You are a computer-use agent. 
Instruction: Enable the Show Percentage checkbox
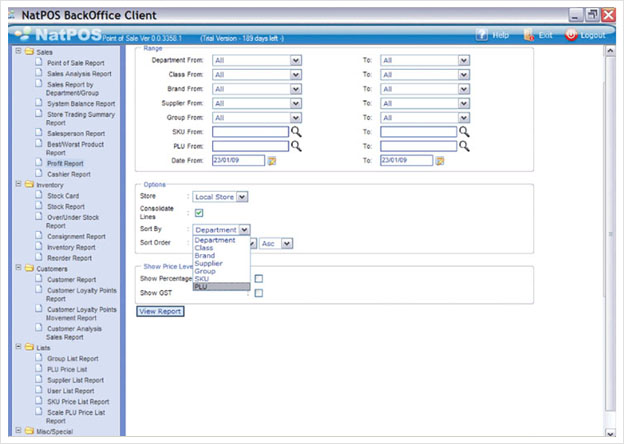click(259, 278)
